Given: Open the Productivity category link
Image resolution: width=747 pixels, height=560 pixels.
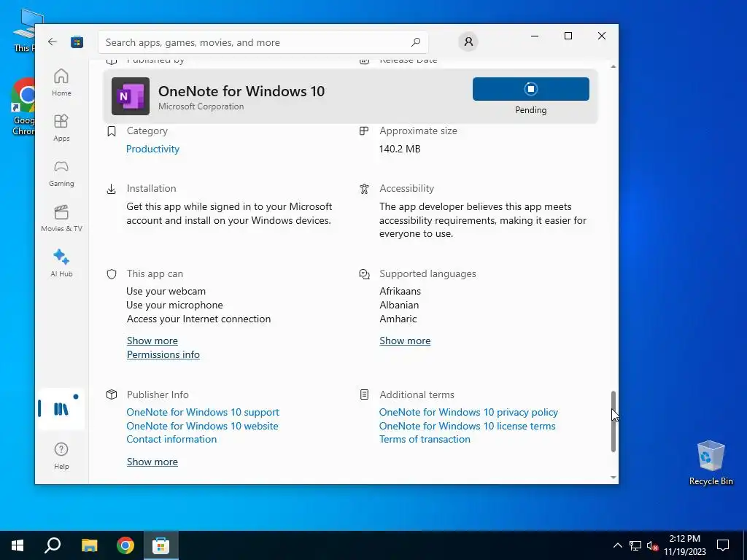Looking at the screenshot, I should pyautogui.click(x=152, y=149).
